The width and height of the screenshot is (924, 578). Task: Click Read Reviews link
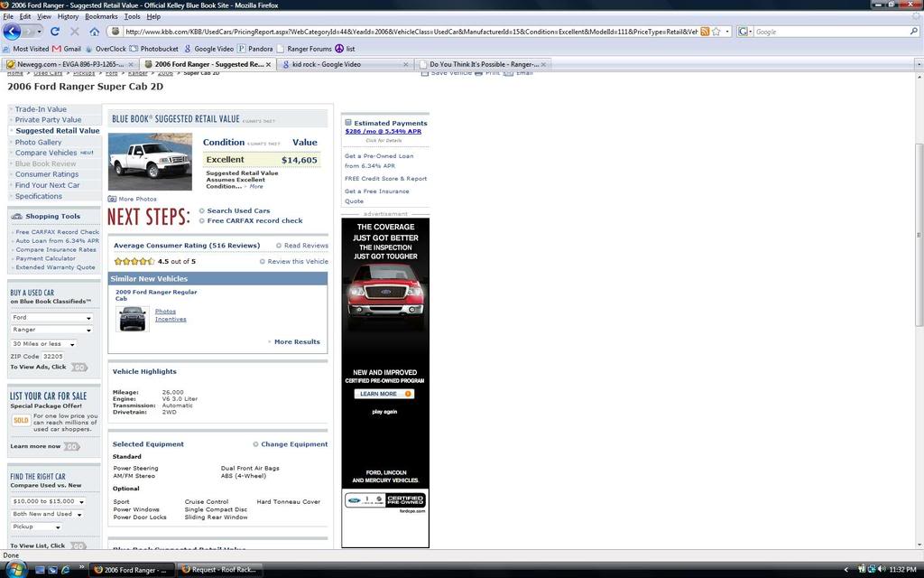pyautogui.click(x=306, y=246)
